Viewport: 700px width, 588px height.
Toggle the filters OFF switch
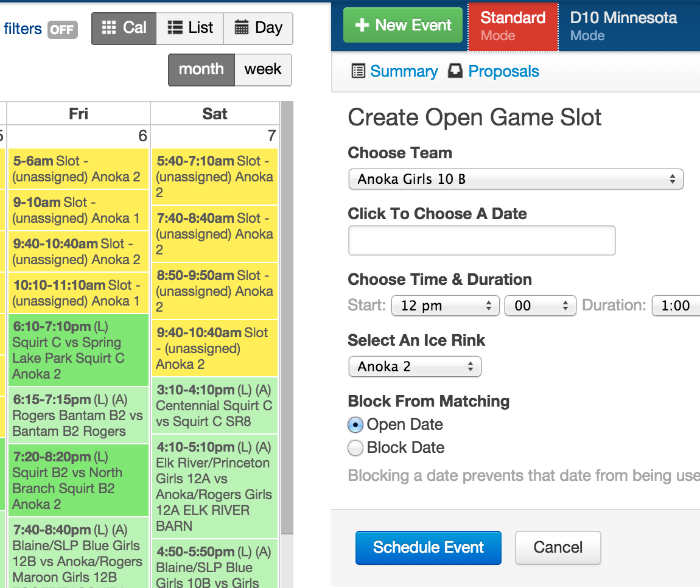[63, 29]
